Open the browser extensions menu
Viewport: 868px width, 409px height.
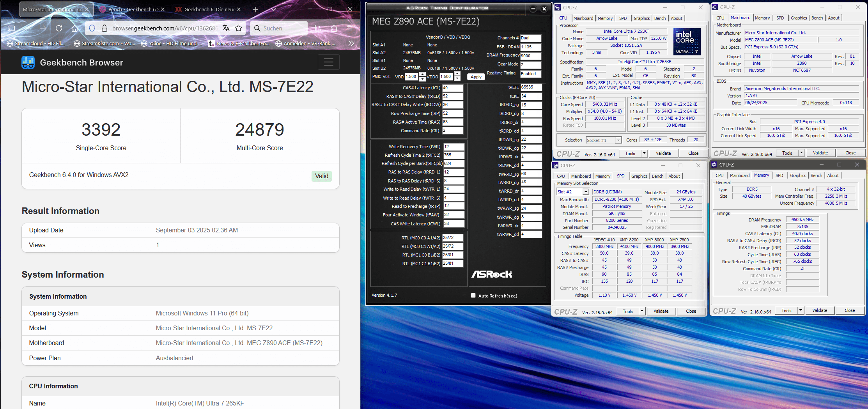(x=334, y=28)
